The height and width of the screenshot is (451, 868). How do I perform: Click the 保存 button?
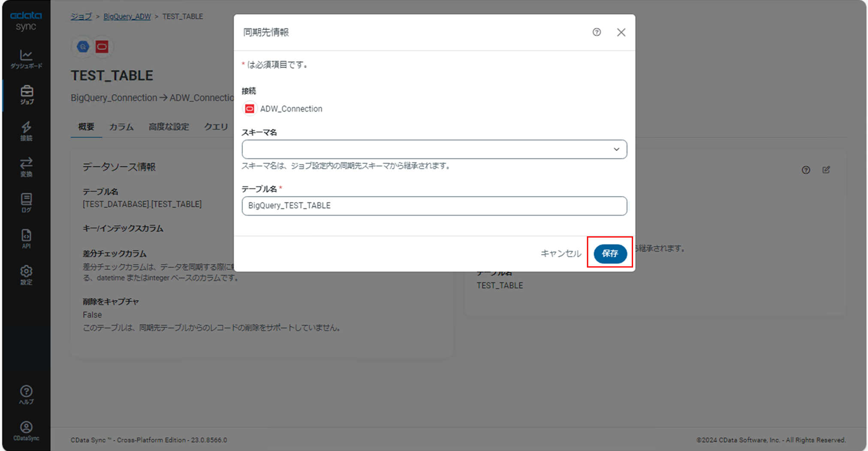610,253
